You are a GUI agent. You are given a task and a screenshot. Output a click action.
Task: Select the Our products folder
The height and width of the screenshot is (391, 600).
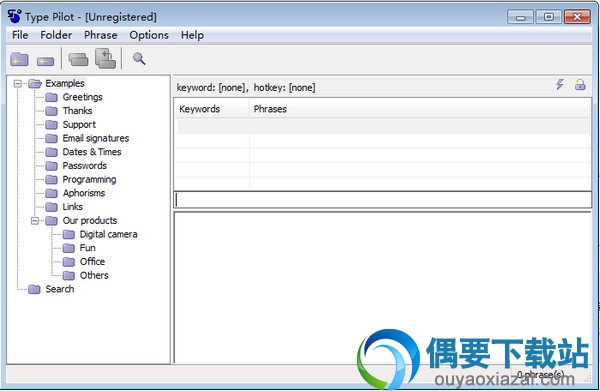pos(90,221)
